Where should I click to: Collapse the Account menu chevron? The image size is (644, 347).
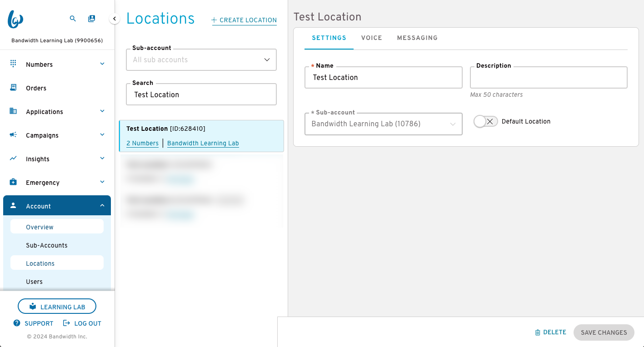click(102, 206)
